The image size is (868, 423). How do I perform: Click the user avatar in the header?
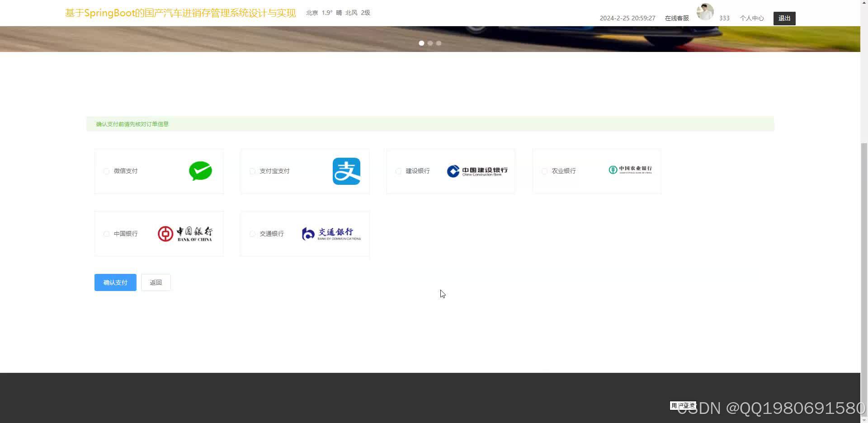coord(705,12)
